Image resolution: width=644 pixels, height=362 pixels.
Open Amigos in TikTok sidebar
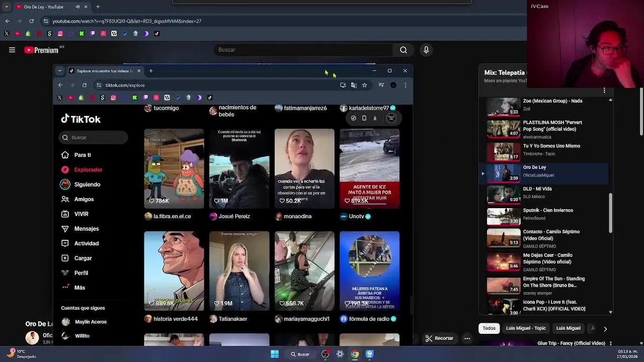pyautogui.click(x=84, y=199)
